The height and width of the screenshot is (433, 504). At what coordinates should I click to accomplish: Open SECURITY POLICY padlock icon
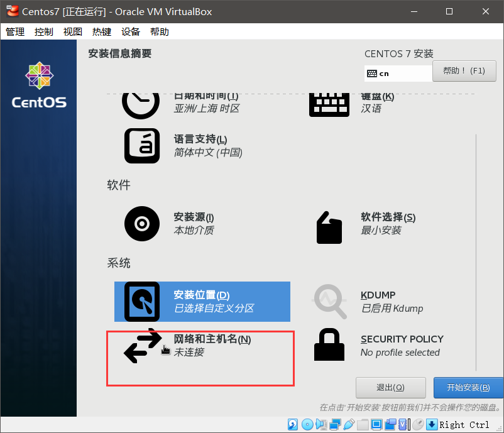329,344
